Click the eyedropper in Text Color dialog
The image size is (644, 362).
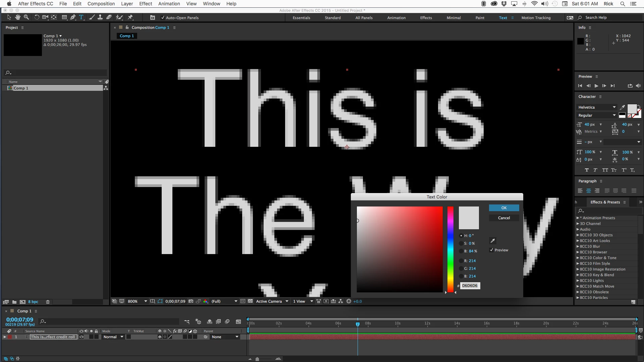(493, 241)
